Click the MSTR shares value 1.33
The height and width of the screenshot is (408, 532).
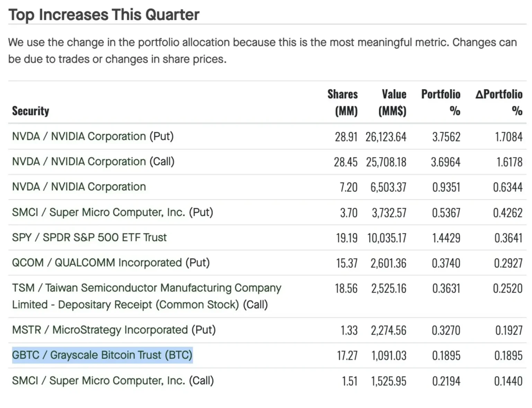pos(349,330)
